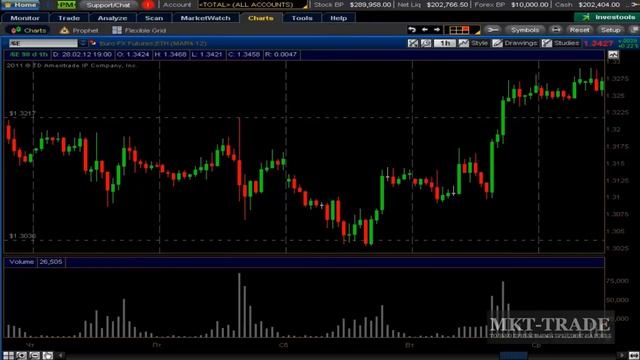Click the Symbols button
This screenshot has height=360, width=640.
[x=525, y=30]
